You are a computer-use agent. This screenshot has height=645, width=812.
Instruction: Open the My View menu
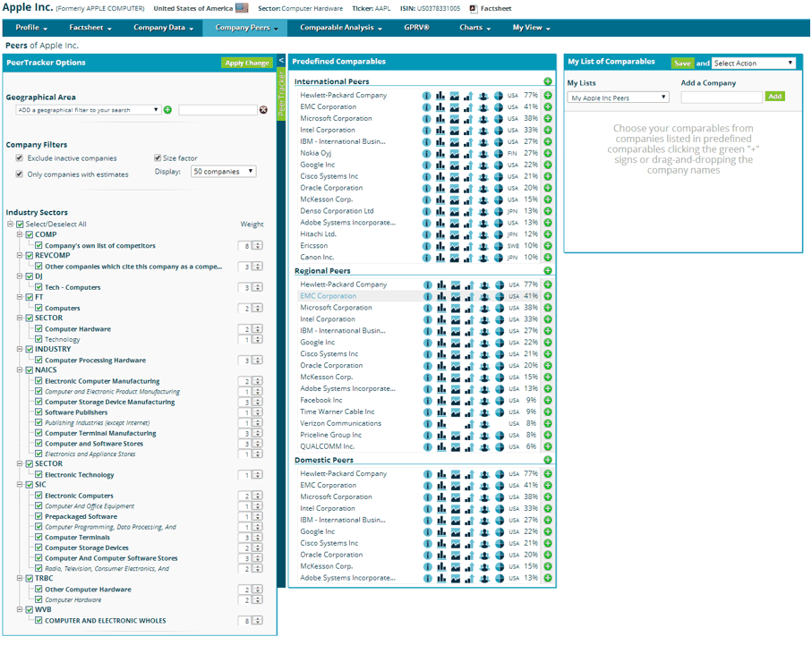pos(531,28)
